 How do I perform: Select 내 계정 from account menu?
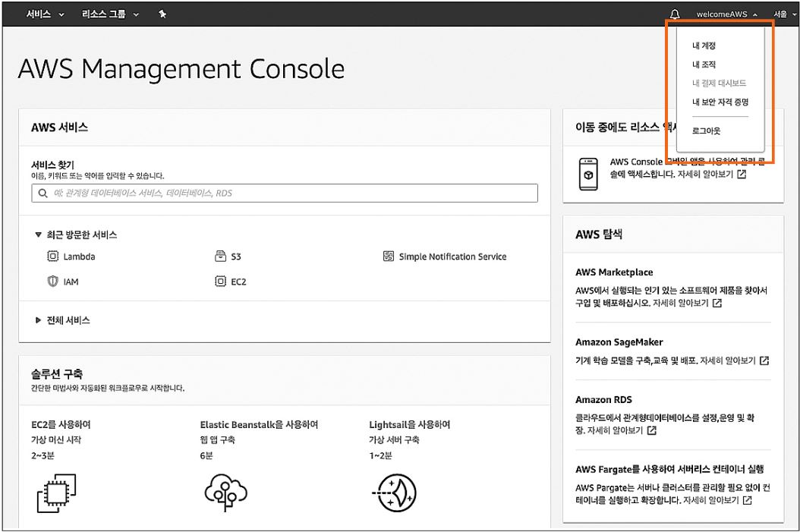click(704, 46)
